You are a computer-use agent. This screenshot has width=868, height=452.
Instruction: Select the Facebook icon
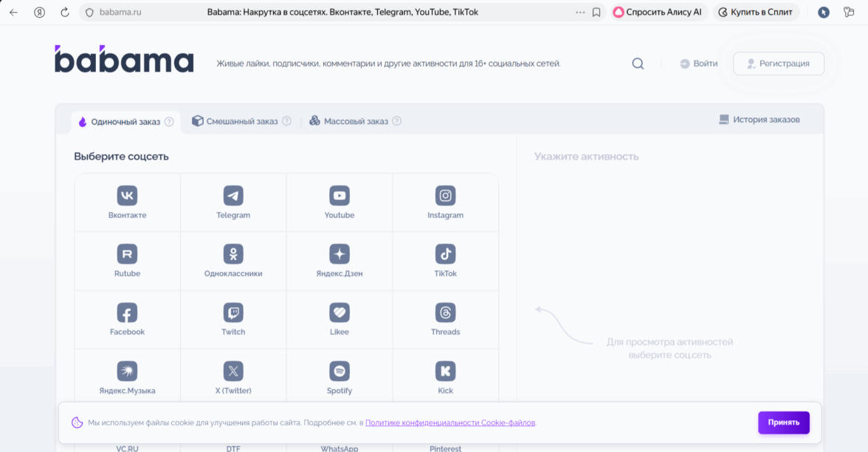(127, 312)
